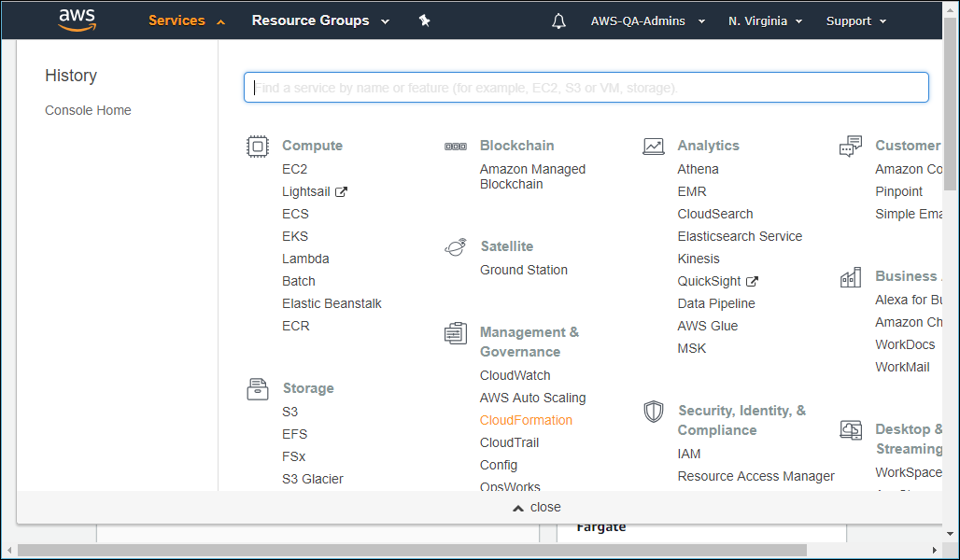Screen dimensions: 960x560
Task: Open the EFS service
Action: pyautogui.click(x=294, y=434)
